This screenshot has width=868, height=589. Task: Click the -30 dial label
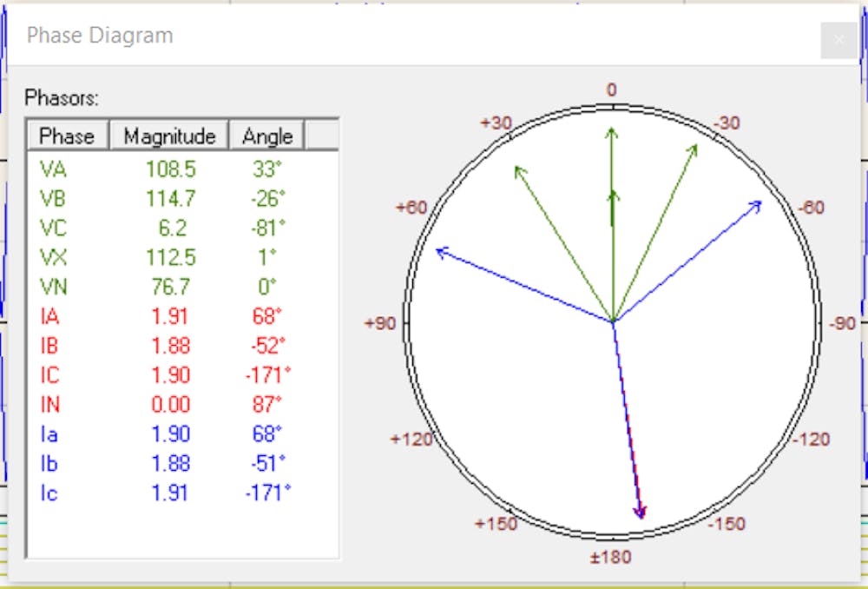(726, 123)
